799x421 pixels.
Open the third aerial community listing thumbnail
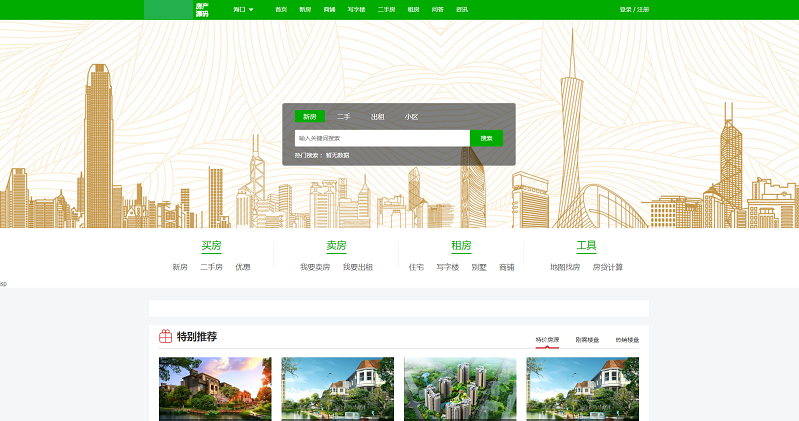pos(460,389)
